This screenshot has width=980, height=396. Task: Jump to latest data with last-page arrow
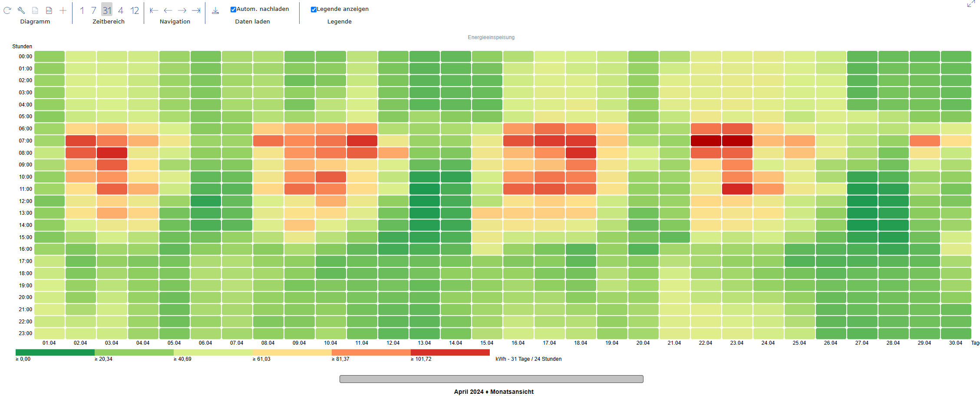197,10
